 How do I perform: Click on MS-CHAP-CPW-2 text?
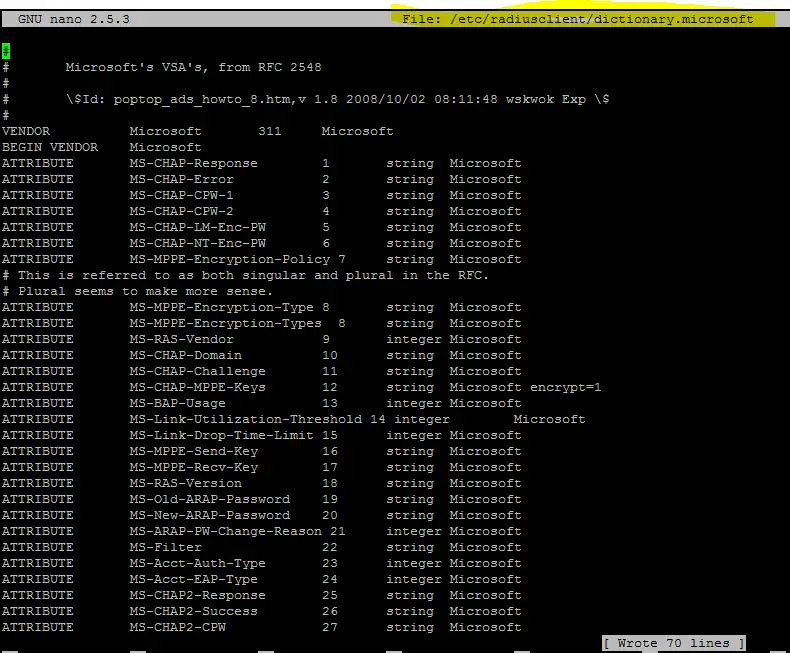[x=181, y=211]
